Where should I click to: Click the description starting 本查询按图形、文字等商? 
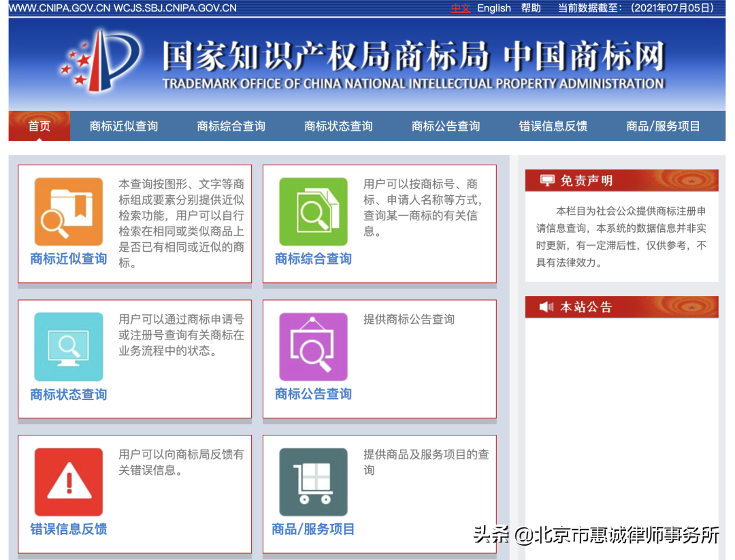[181, 223]
